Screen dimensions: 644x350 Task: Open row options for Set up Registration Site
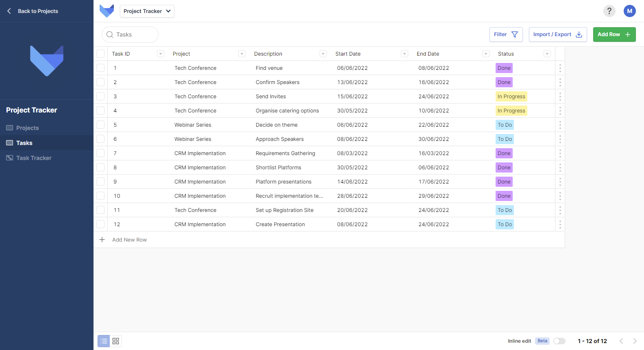560,210
